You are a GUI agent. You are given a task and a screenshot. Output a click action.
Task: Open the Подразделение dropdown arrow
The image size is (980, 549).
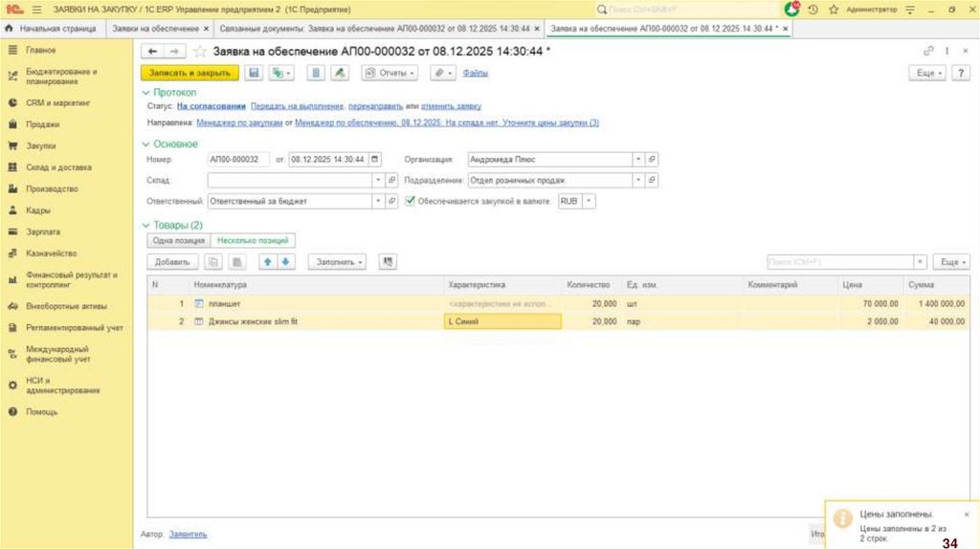tap(638, 180)
